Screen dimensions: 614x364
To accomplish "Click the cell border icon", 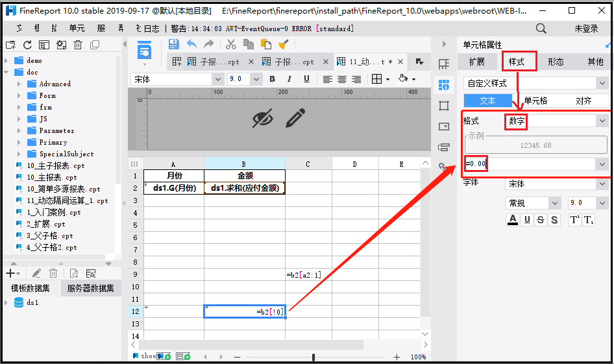I will (376, 79).
